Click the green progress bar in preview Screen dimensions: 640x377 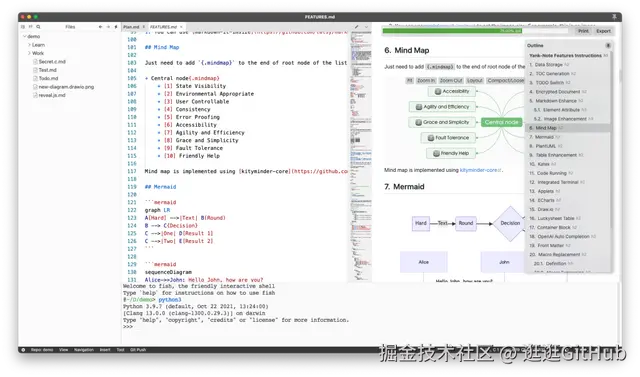tap(452, 31)
